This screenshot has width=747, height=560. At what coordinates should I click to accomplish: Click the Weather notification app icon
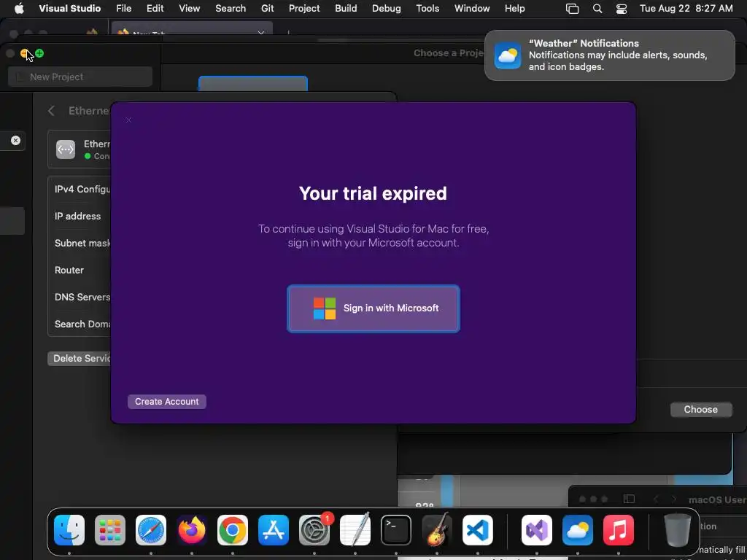[508, 55]
